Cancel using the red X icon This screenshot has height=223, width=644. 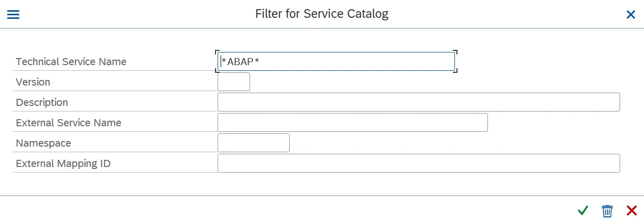click(x=632, y=210)
